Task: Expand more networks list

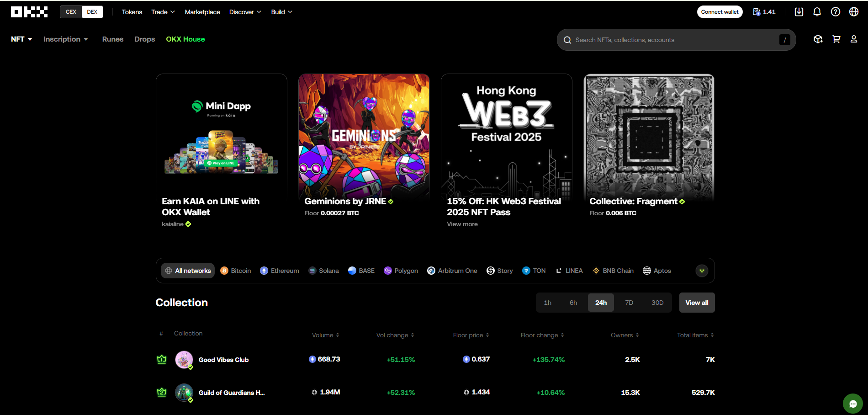Action: pos(702,271)
